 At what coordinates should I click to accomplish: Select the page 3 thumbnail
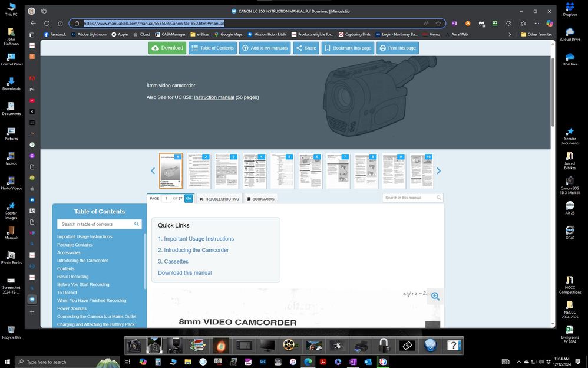[226, 170]
